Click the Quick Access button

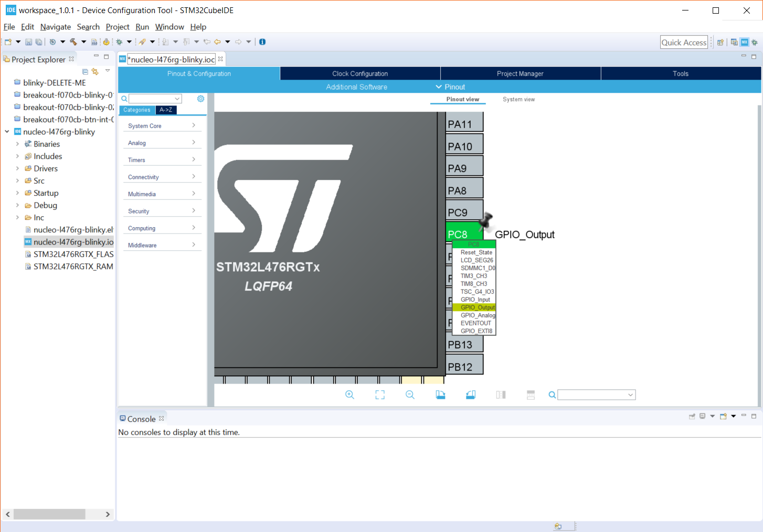684,41
